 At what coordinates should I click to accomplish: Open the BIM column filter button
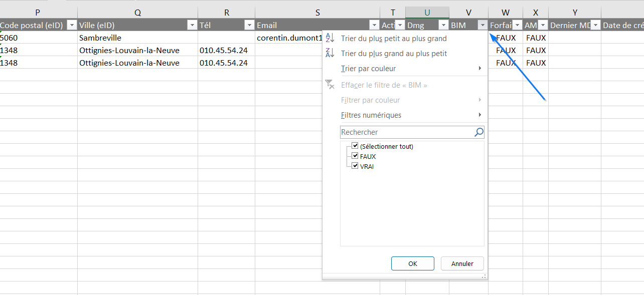(482, 25)
